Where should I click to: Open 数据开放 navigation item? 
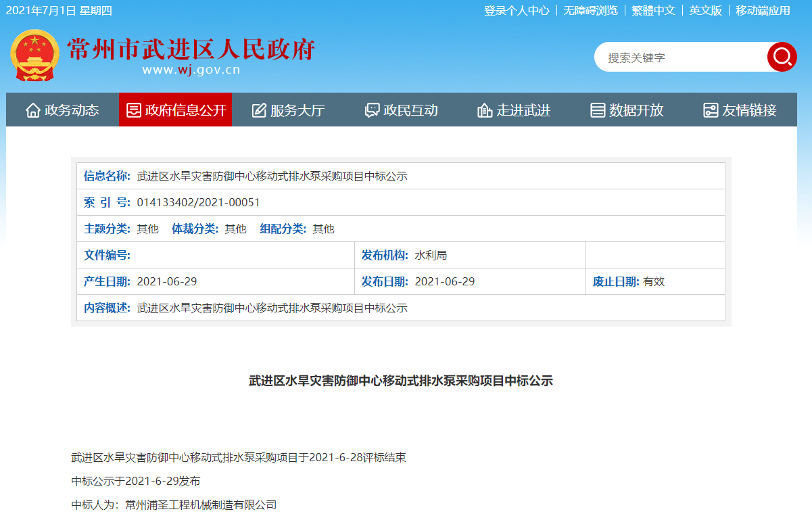pos(627,110)
